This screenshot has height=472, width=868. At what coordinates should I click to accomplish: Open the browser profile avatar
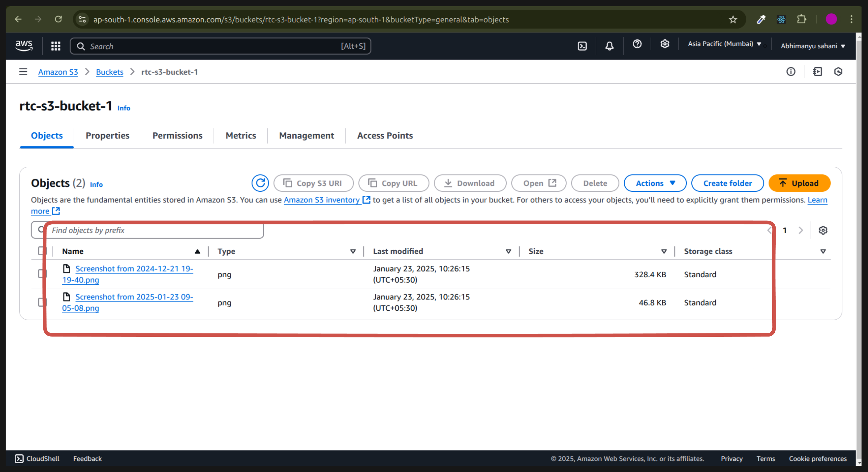831,19
